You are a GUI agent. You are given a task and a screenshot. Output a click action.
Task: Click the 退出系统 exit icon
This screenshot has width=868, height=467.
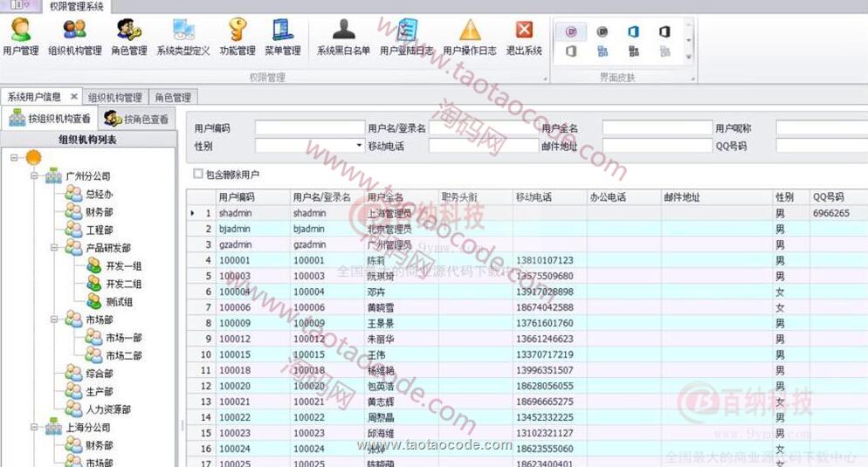pyautogui.click(x=524, y=37)
